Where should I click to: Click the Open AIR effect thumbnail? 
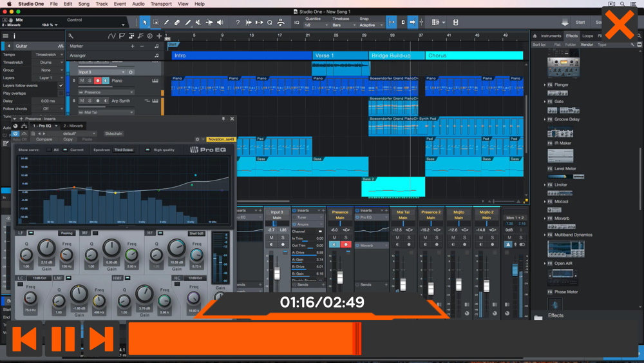pyautogui.click(x=563, y=277)
